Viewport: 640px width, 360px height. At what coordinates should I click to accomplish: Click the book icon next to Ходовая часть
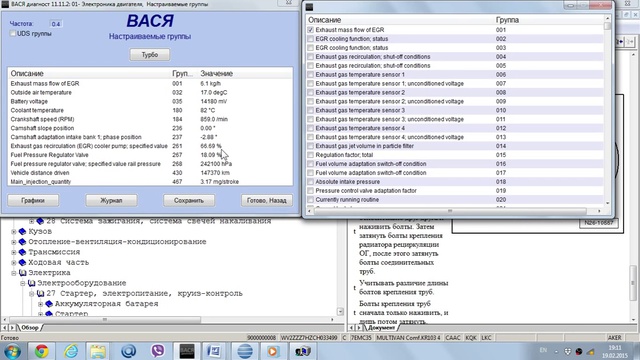pyautogui.click(x=22, y=262)
